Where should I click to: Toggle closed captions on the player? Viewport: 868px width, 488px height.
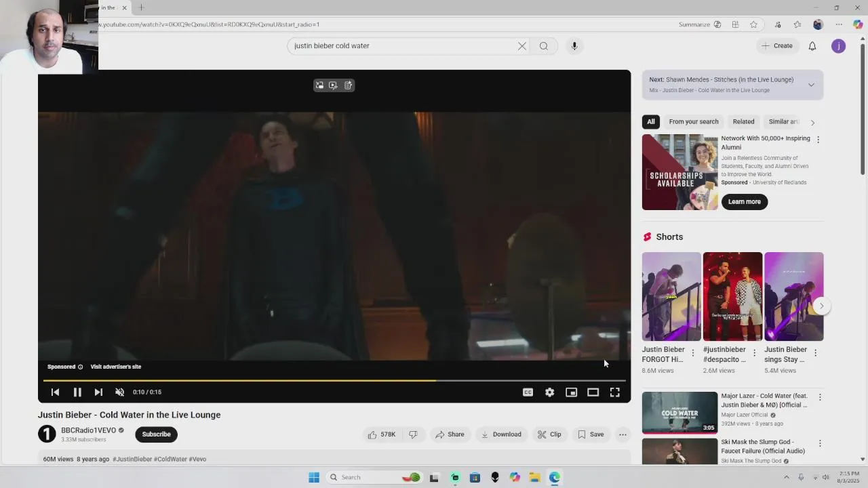point(528,392)
